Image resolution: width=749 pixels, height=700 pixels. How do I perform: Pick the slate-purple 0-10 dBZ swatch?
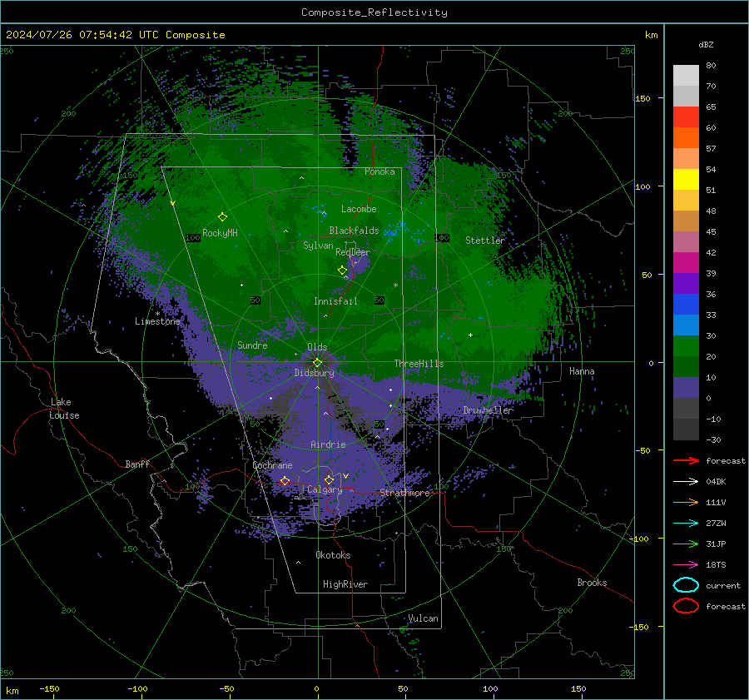686,388
